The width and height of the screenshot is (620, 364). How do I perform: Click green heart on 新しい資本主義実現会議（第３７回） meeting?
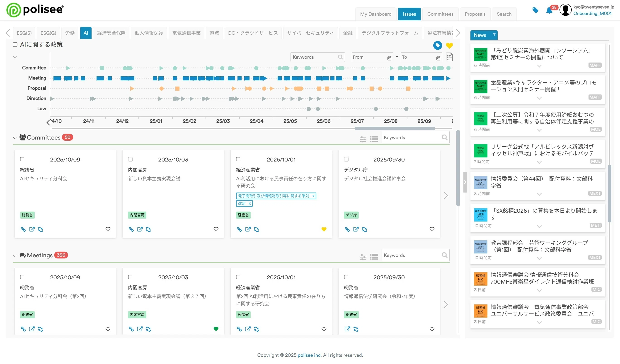[216, 329]
